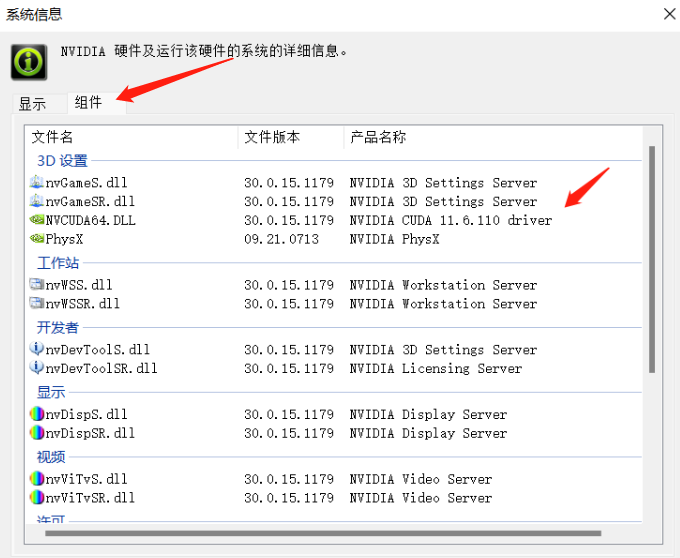Click the nvDispSR.dll color sphere icon
This screenshot has height=558, width=680.
tap(37, 433)
